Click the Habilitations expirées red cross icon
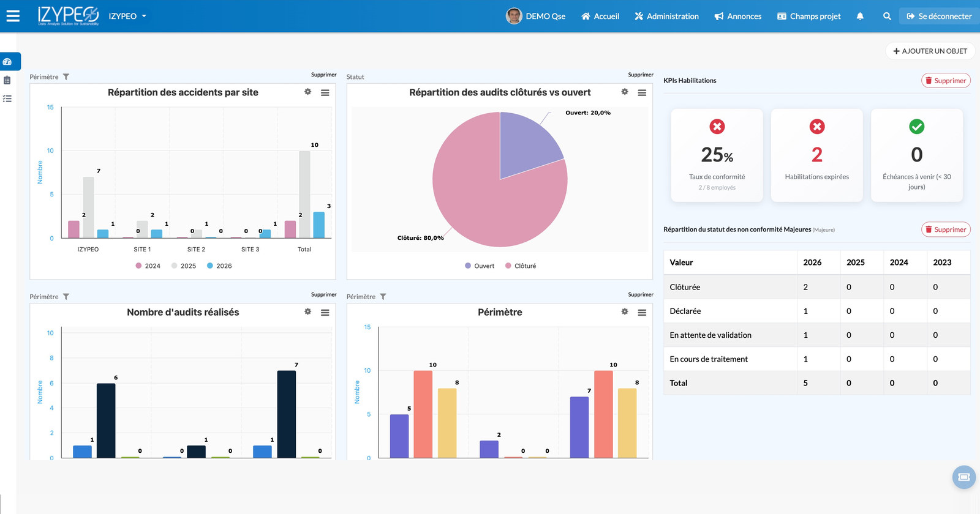The image size is (980, 514). (817, 127)
